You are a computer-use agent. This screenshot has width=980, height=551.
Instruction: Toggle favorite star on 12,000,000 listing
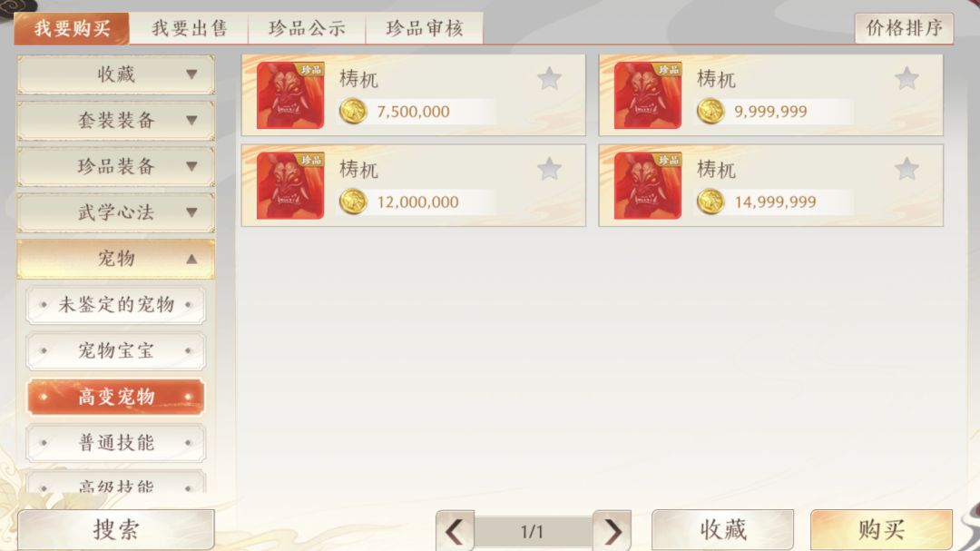549,169
